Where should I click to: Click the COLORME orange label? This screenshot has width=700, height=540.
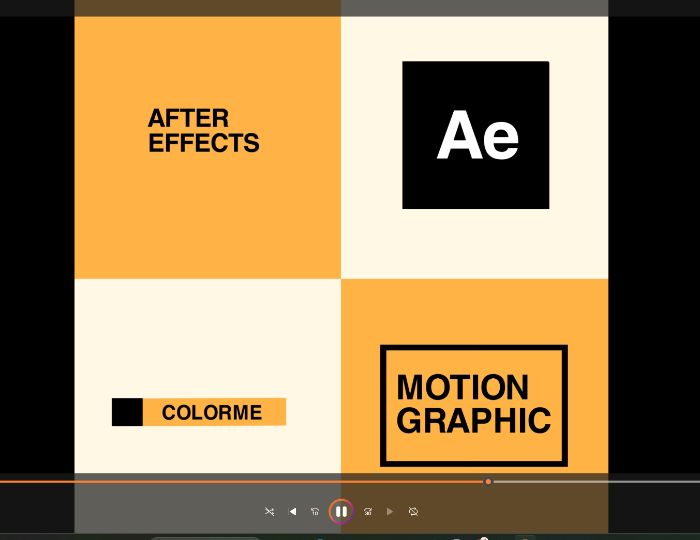214,412
